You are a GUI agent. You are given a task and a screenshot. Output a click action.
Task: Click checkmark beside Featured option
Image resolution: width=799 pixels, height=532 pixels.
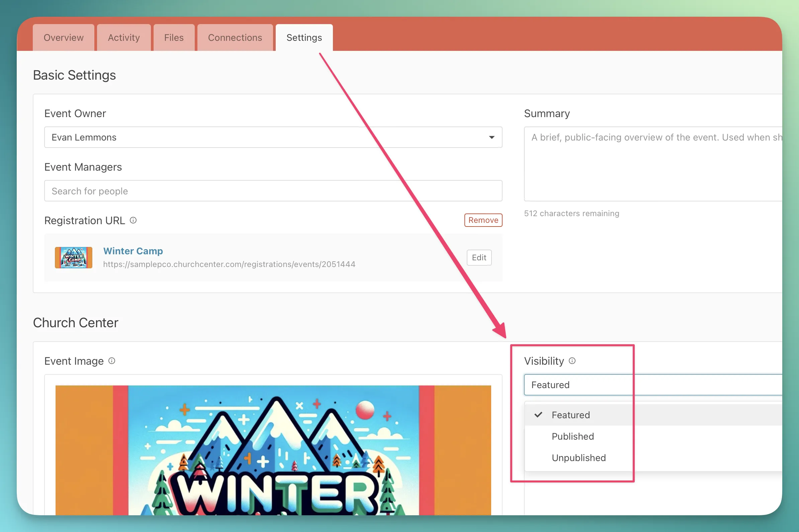(538, 415)
